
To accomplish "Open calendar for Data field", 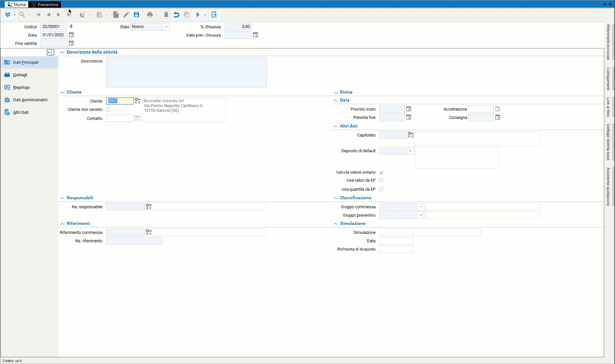I will click(71, 35).
